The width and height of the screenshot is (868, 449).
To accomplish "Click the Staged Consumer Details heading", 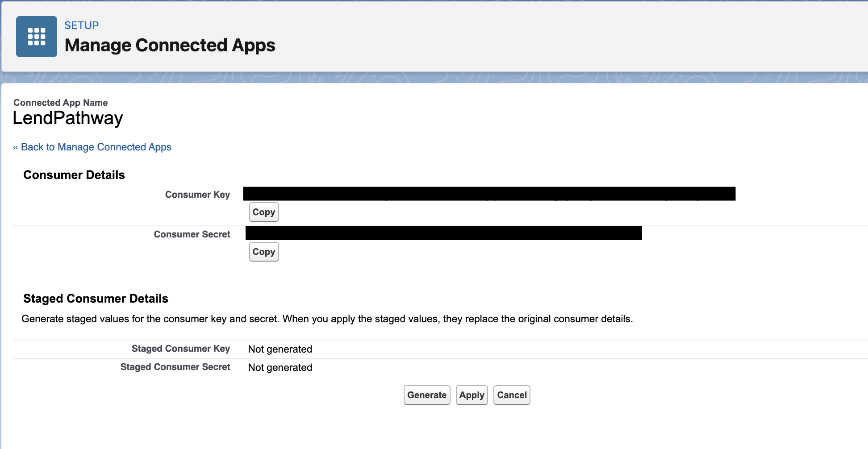I will [96, 299].
